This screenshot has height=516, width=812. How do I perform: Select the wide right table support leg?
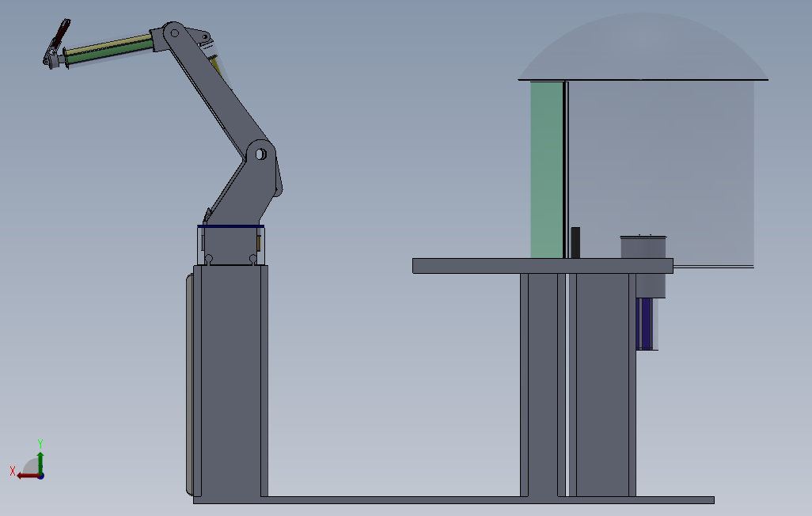click(602, 385)
